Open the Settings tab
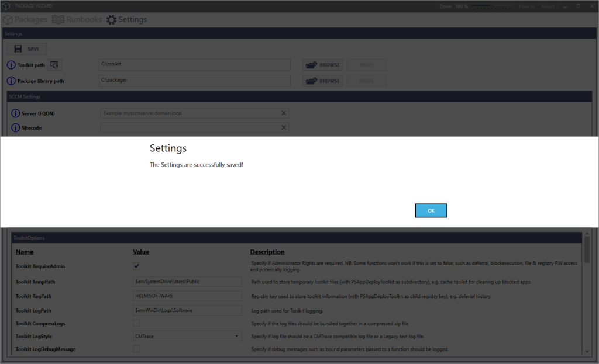The height and width of the screenshot is (364, 599). [x=126, y=19]
